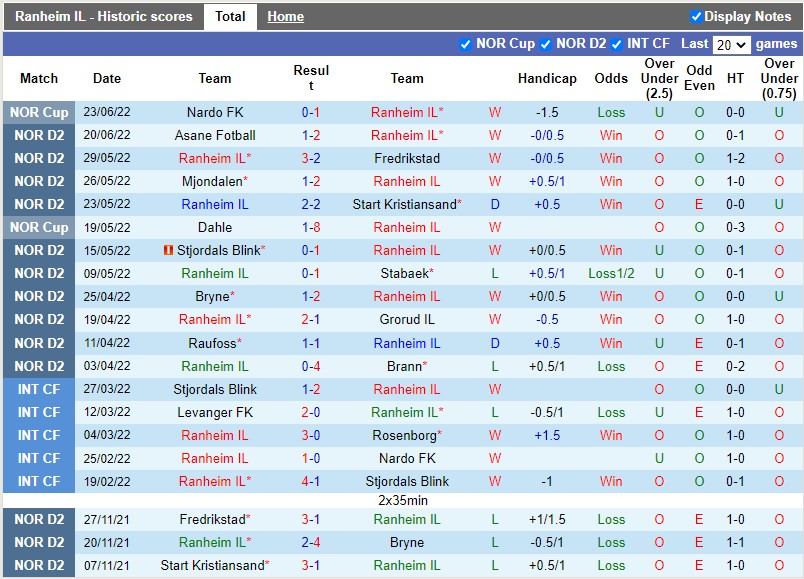Uncheck the NOR Cup filter checkbox

pos(465,44)
